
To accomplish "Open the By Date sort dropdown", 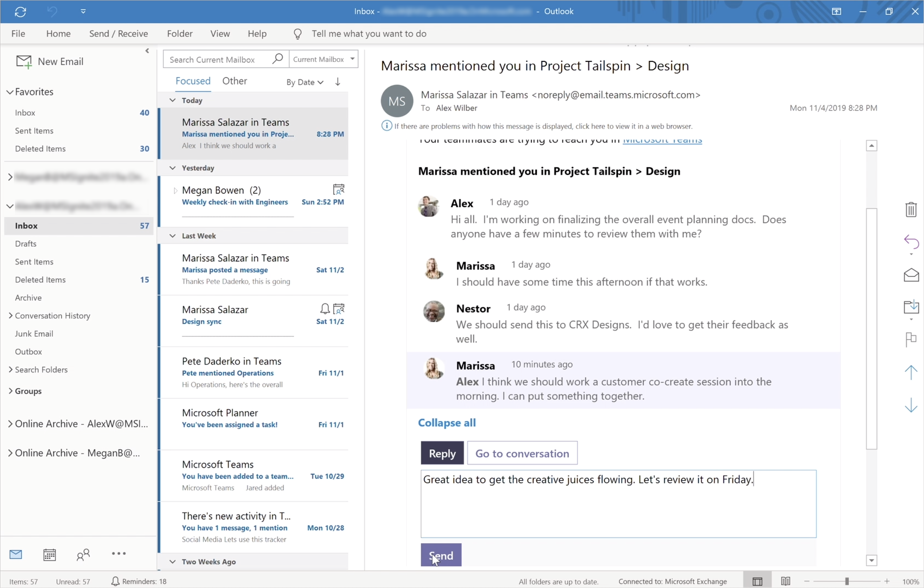I will click(x=305, y=82).
